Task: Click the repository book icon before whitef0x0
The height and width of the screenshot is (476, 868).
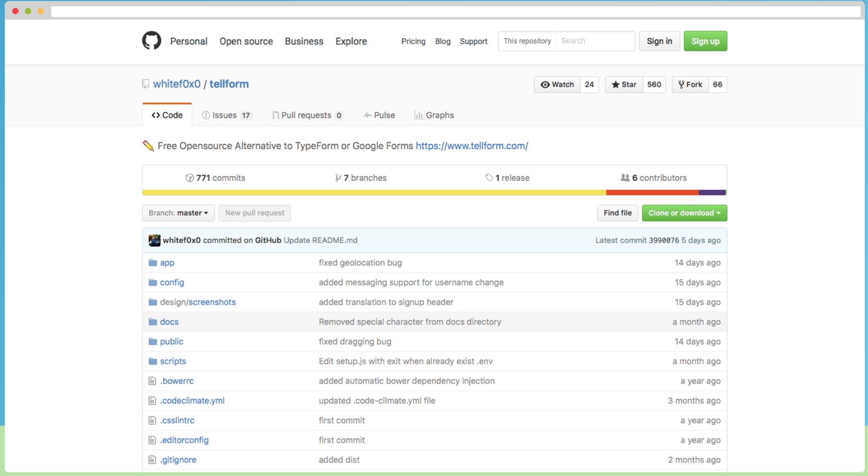Action: point(146,84)
